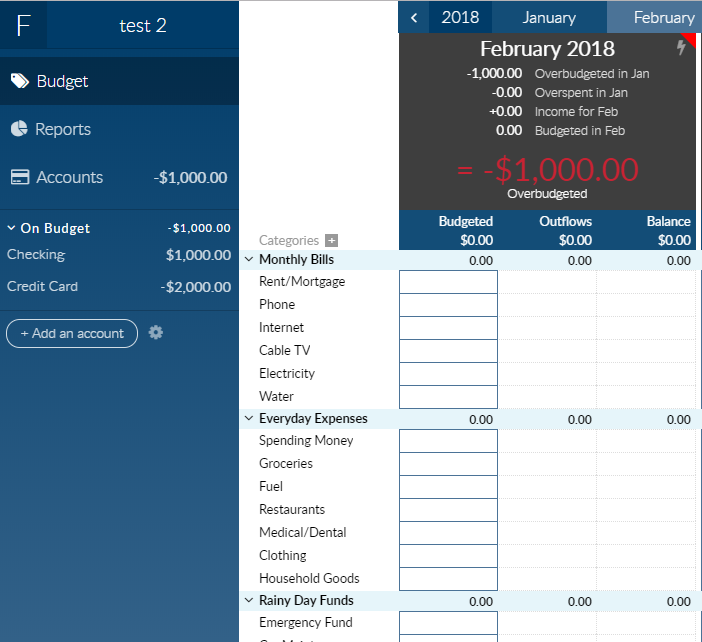
Task: Click the Budget tag icon in sidebar
Action: (20, 81)
